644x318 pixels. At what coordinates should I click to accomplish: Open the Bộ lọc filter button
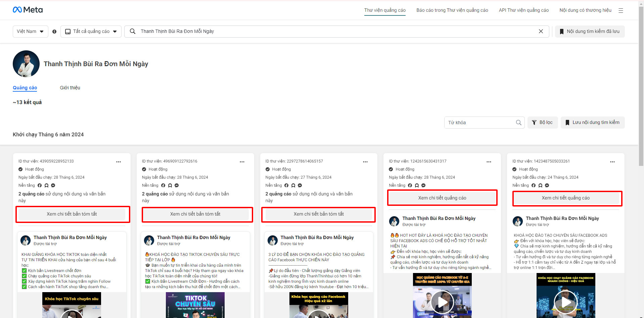[x=543, y=123]
